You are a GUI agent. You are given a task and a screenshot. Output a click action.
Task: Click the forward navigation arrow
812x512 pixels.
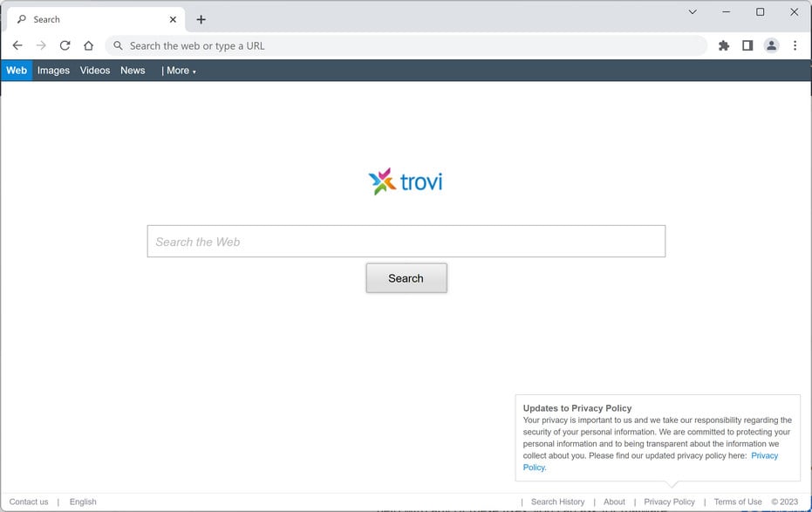click(x=41, y=45)
